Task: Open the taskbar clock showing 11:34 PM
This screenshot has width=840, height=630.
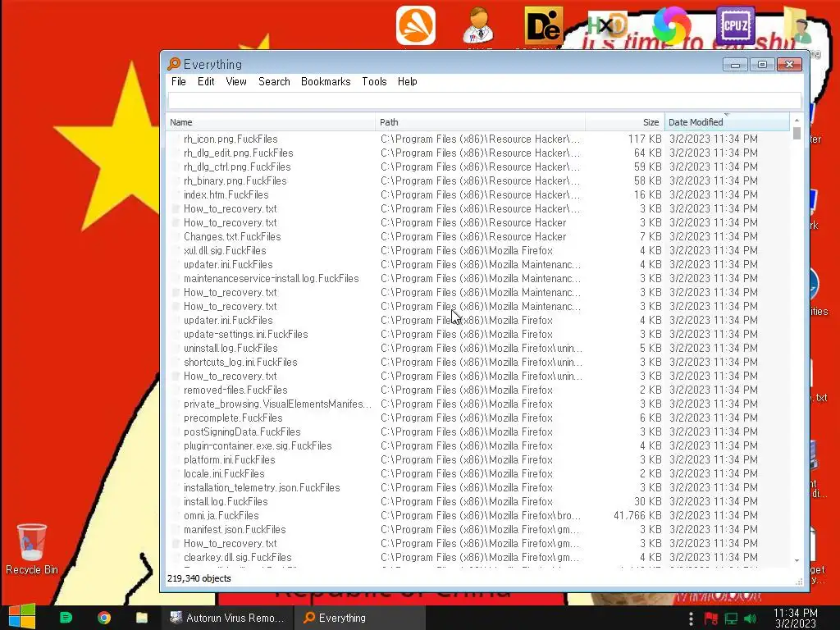Action: (796, 618)
